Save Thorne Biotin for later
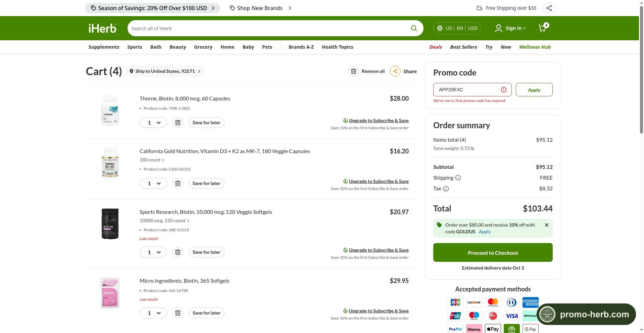This screenshot has height=333, width=644. [x=206, y=123]
